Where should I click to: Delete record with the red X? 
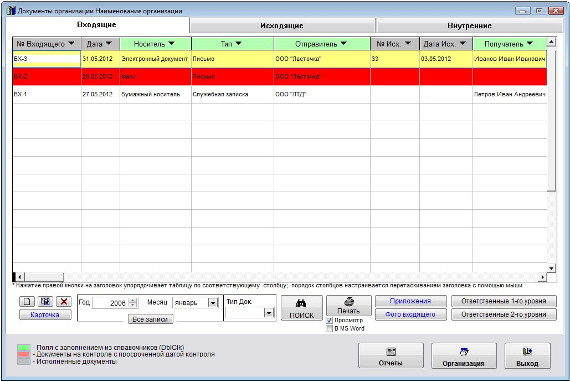click(64, 301)
